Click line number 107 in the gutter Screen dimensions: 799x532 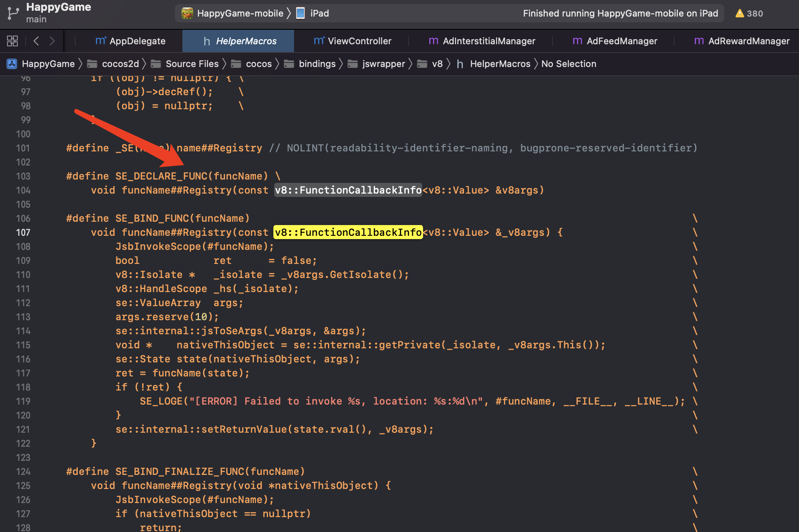pos(23,232)
